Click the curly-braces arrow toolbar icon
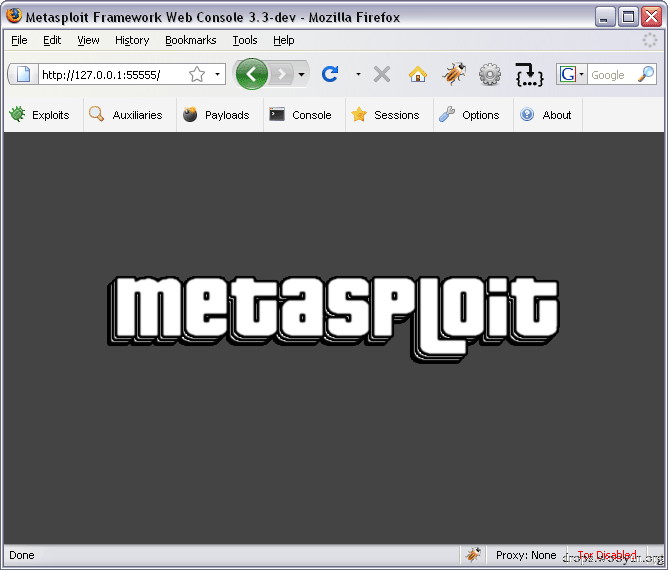668x570 pixels. [x=530, y=75]
